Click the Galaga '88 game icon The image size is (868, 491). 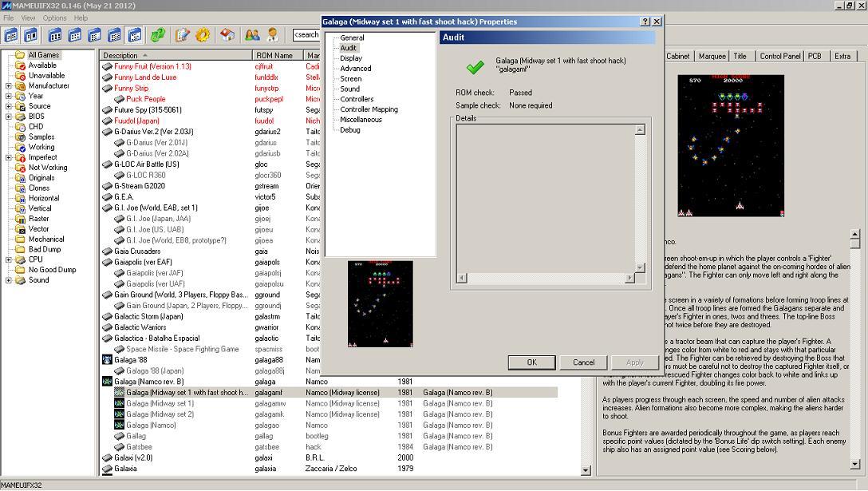click(108, 360)
